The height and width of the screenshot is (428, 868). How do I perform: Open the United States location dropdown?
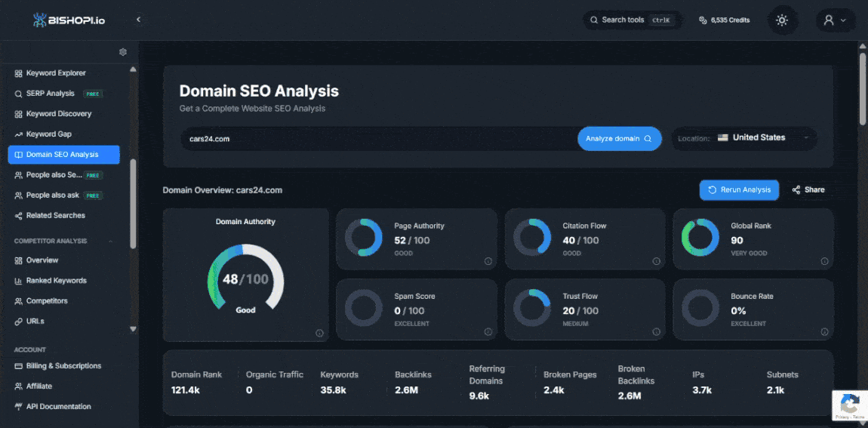766,138
